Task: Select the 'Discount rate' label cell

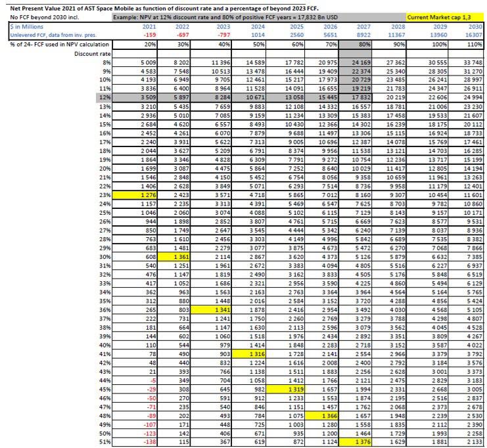Action: pyautogui.click(x=92, y=54)
